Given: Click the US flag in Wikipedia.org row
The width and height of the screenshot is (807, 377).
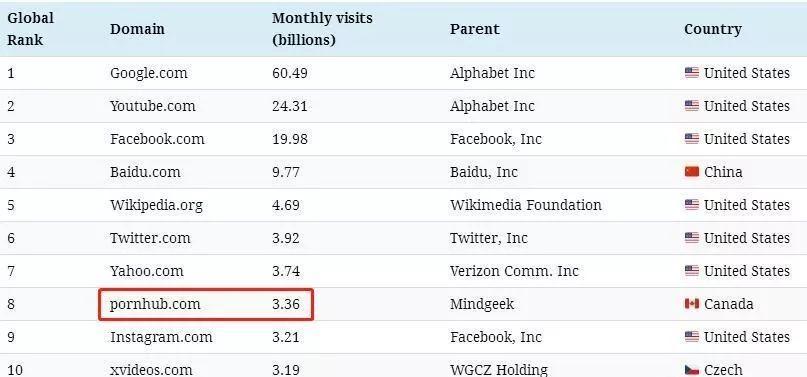Looking at the screenshot, I should [x=692, y=205].
